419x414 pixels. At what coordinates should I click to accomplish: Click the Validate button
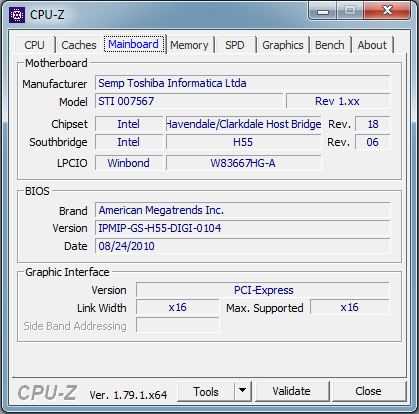pyautogui.click(x=291, y=391)
